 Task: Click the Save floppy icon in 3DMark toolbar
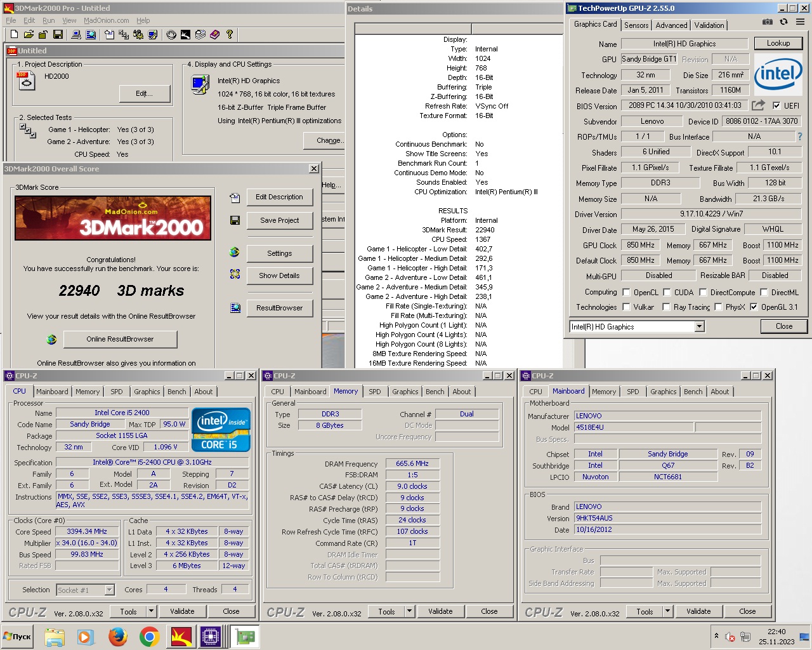coord(58,34)
